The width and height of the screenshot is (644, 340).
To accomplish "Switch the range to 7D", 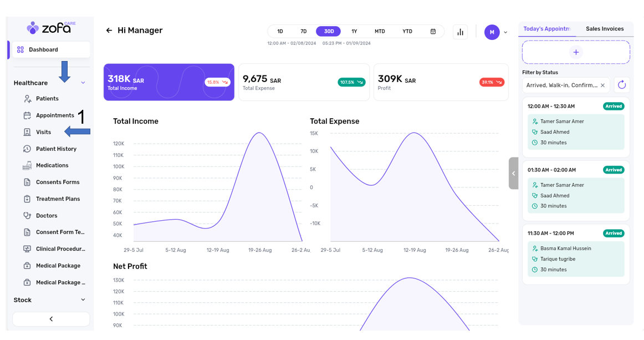I will (303, 32).
